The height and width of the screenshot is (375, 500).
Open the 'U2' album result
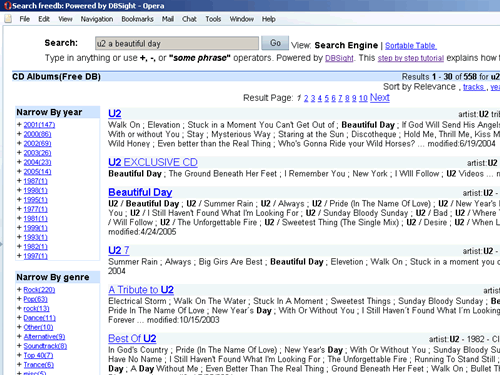[x=115, y=114]
